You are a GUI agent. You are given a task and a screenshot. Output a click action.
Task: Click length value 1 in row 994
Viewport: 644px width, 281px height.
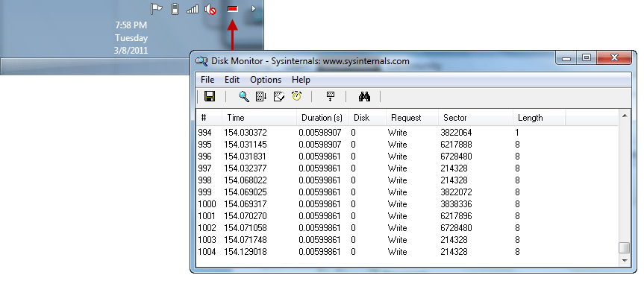point(517,133)
